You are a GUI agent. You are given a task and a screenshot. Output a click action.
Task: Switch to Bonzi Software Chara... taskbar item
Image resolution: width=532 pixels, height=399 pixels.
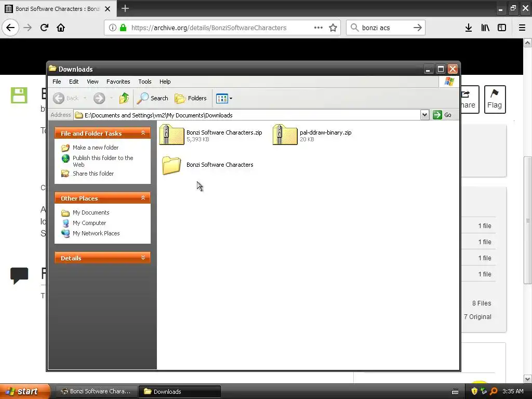pyautogui.click(x=96, y=391)
